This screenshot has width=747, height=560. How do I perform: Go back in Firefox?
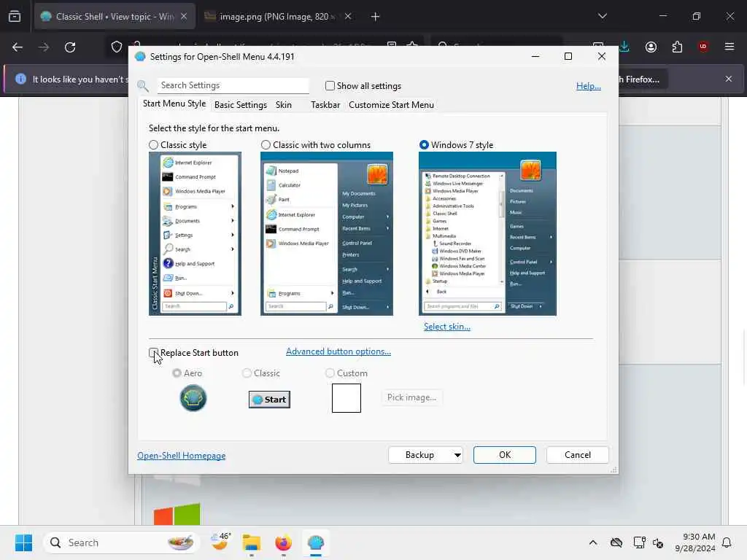[x=18, y=47]
